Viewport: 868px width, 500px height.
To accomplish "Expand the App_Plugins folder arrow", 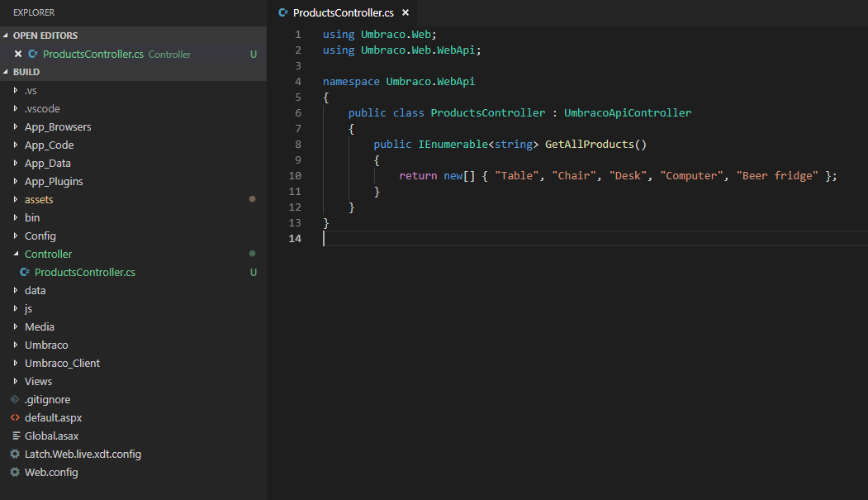I will [x=16, y=180].
